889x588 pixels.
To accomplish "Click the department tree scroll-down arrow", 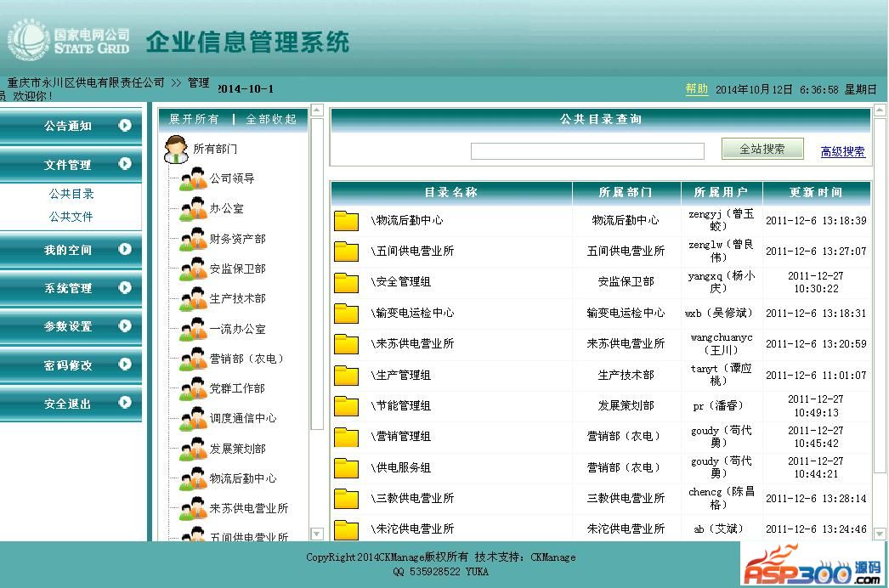I will (317, 534).
